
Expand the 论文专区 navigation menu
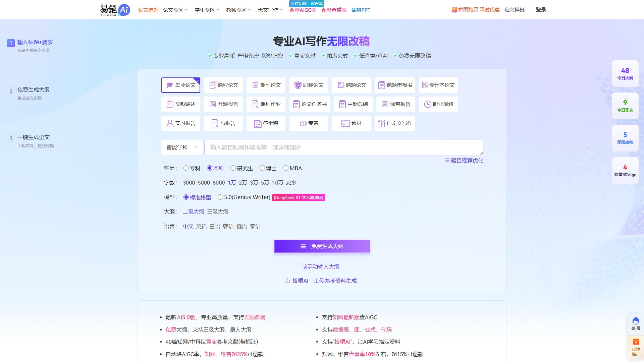click(x=175, y=10)
